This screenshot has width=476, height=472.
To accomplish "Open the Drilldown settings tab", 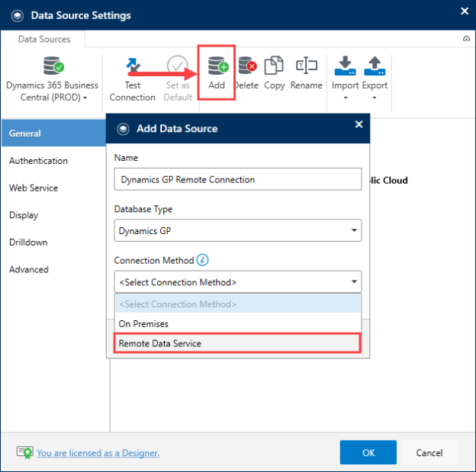I will (28, 242).
